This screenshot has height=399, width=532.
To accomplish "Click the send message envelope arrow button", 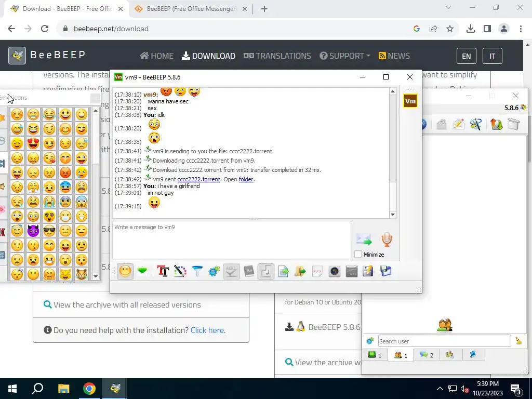I will pyautogui.click(x=364, y=240).
